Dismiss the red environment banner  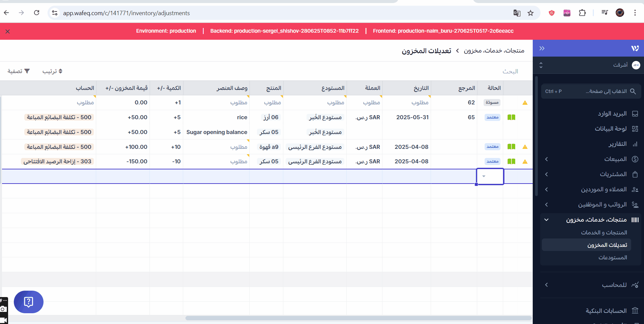8,31
